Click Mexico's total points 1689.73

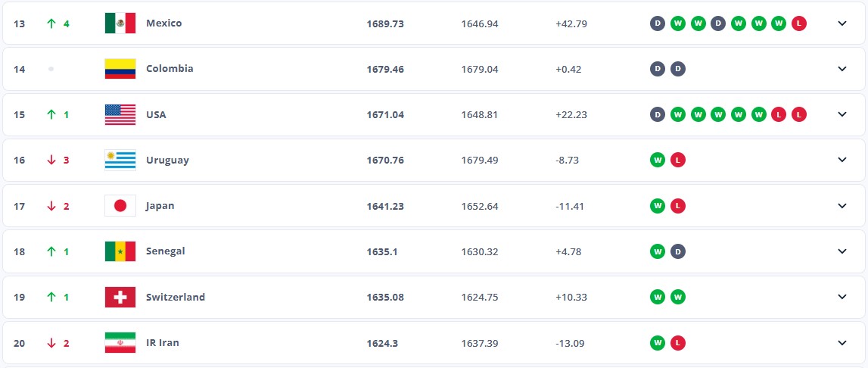click(385, 23)
